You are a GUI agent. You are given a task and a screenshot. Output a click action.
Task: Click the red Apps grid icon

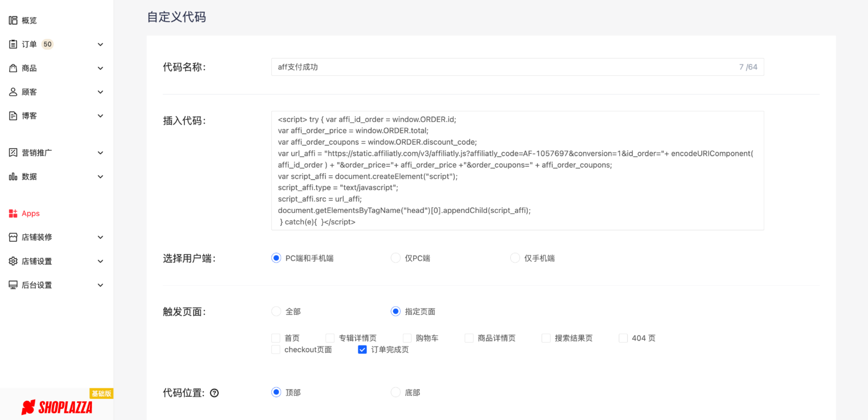[13, 213]
